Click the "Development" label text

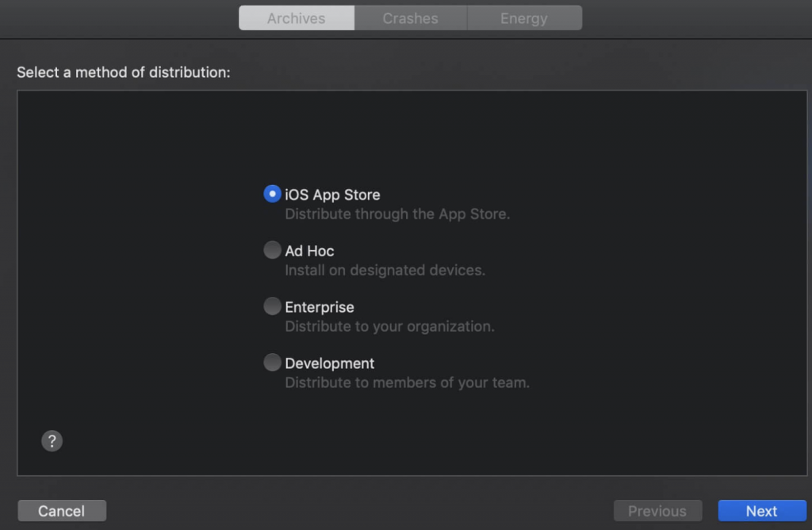(x=330, y=363)
